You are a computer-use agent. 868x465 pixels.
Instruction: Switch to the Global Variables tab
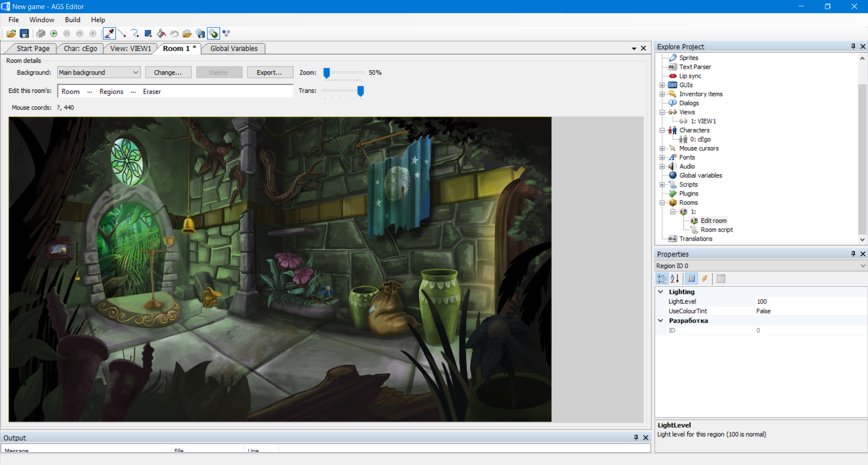pos(234,48)
